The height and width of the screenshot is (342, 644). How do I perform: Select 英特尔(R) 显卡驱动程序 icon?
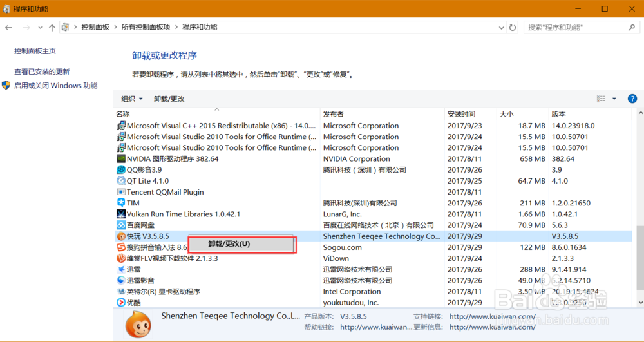[121, 292]
